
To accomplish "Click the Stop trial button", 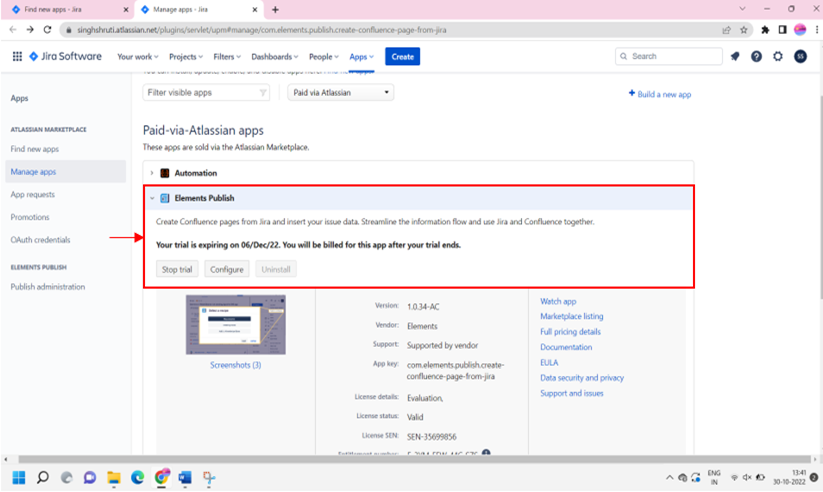I will [177, 269].
